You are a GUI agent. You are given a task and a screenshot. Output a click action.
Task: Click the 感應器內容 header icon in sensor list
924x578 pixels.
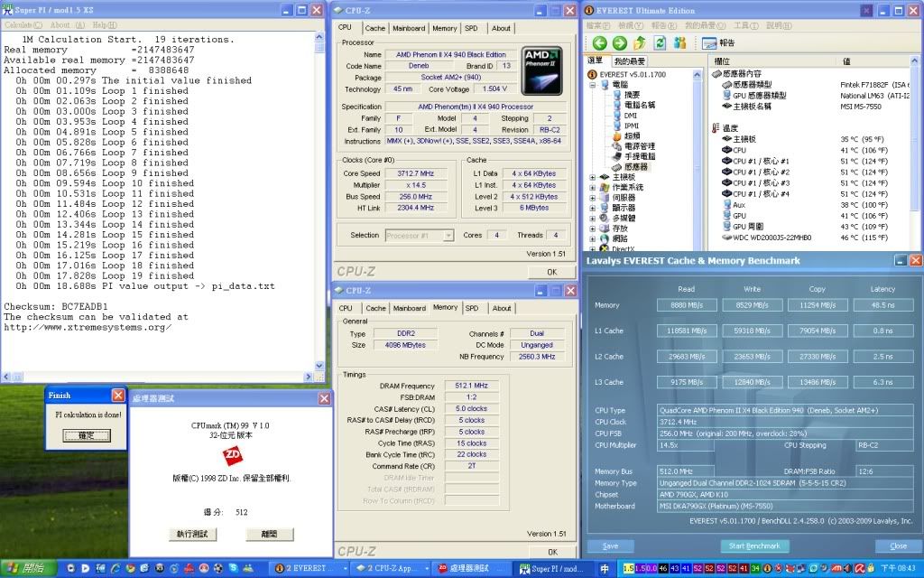[716, 74]
